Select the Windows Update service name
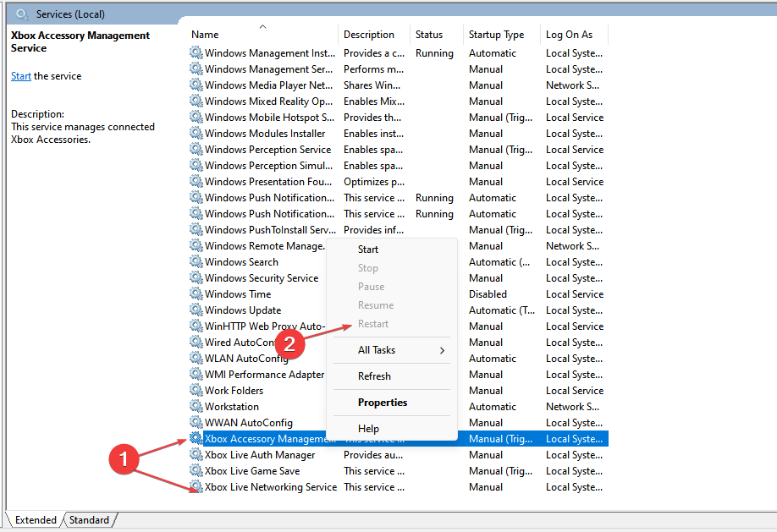This screenshot has height=532, width=777. pos(243,310)
